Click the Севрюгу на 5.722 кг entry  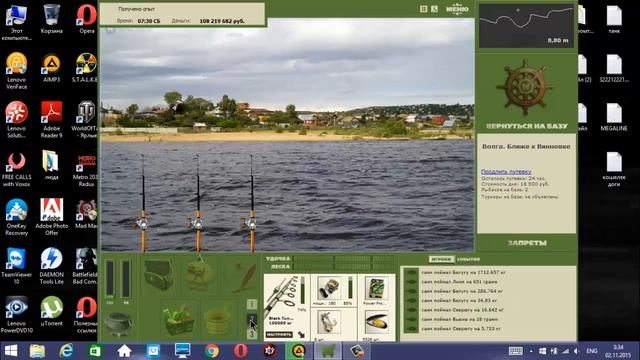coord(461,329)
